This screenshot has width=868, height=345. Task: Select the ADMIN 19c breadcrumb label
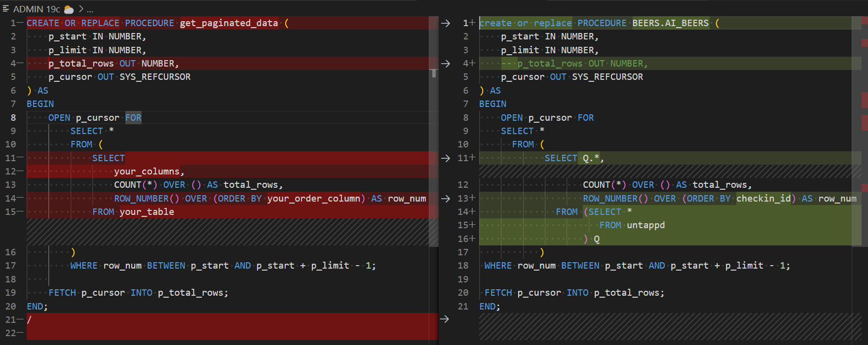[x=37, y=9]
